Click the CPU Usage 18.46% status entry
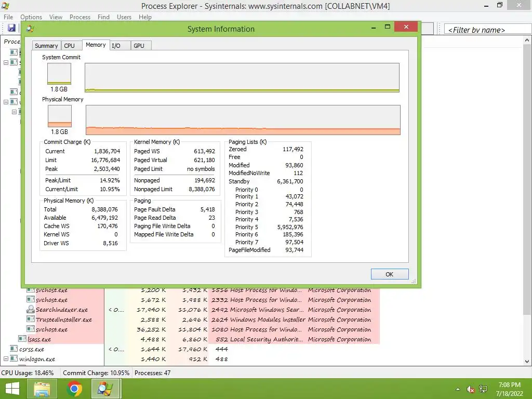Image resolution: width=532 pixels, height=399 pixels. click(x=28, y=373)
